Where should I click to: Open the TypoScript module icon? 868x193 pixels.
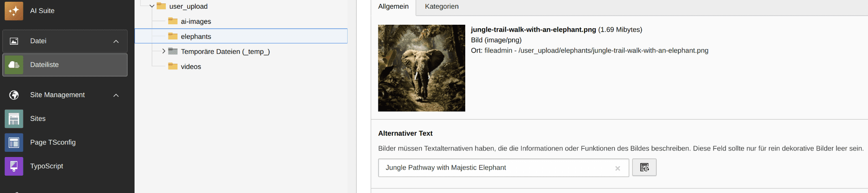coord(14,166)
